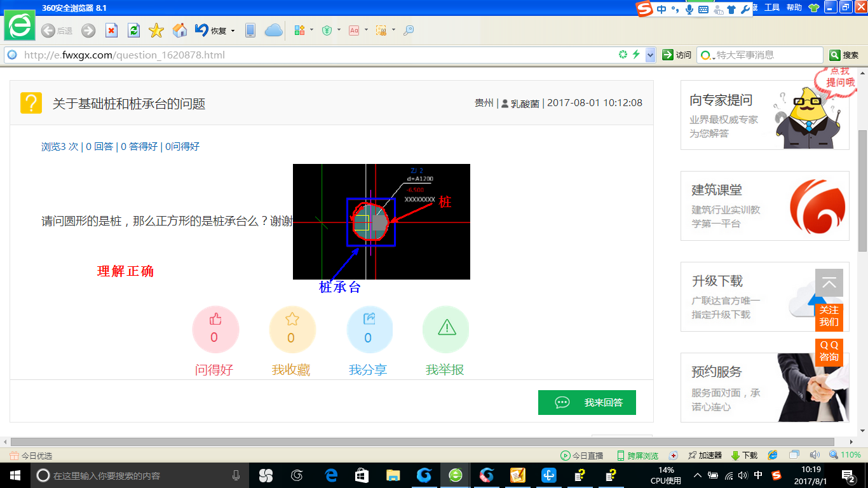This screenshot has height=488, width=868.
Task: Open File Explorer from the taskbar
Action: 393,475
